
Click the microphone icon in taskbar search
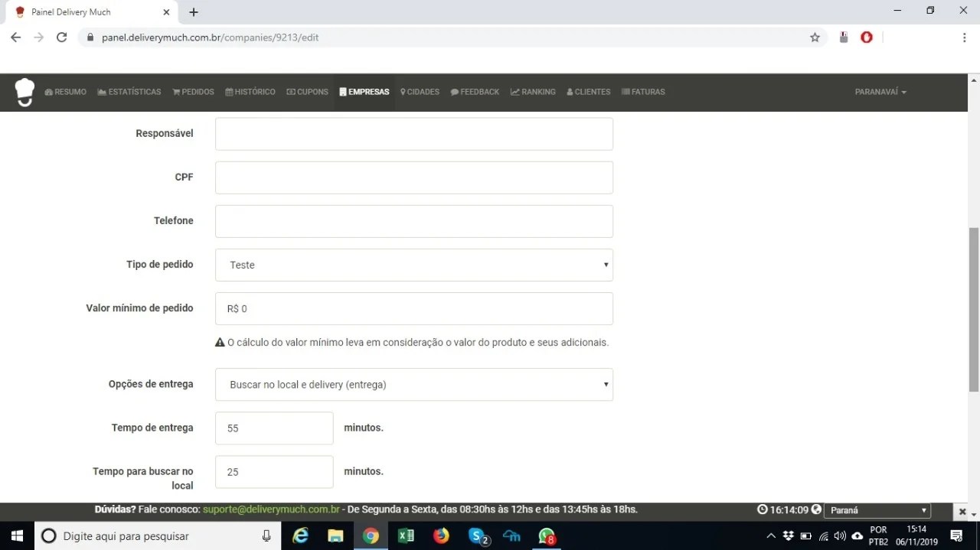[266, 536]
